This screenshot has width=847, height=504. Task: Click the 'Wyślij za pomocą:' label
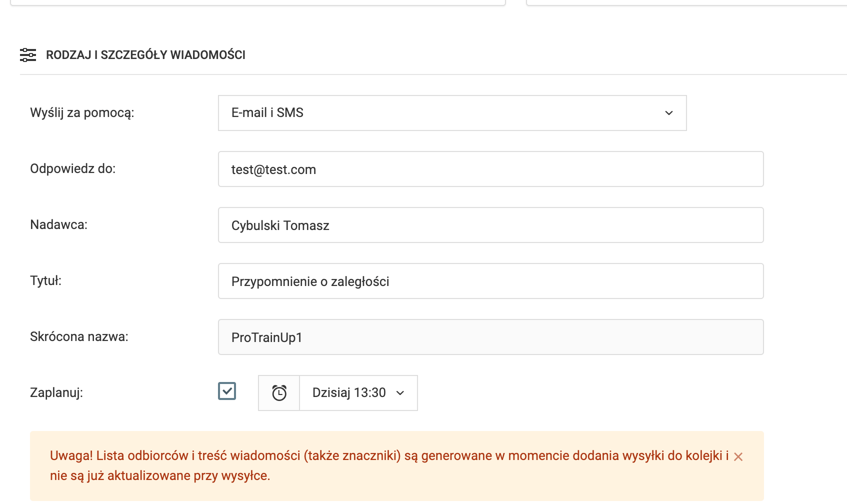point(82,112)
